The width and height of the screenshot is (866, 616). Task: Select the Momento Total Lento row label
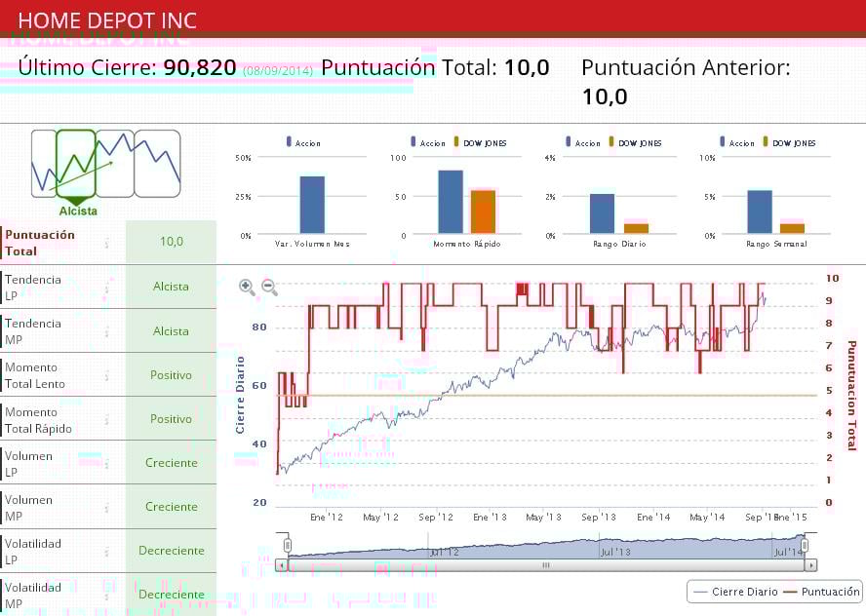click(x=35, y=375)
